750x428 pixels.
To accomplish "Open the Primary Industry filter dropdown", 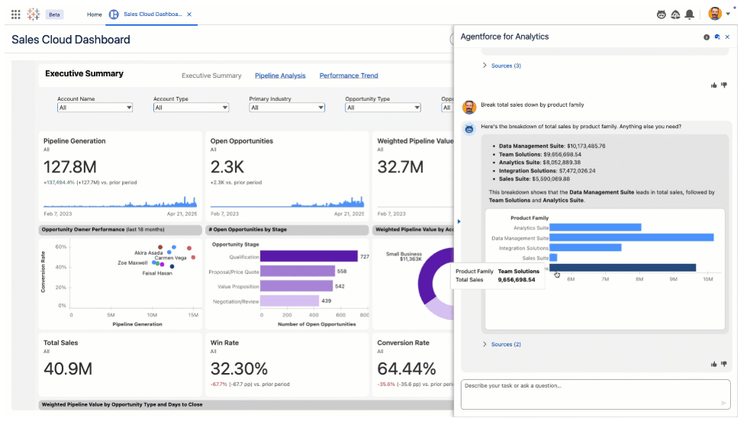I will point(287,107).
